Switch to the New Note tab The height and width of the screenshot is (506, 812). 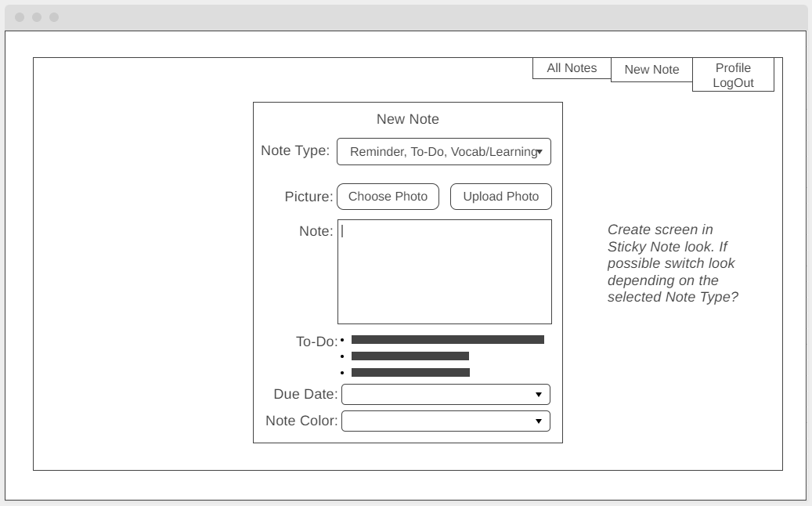[651, 70]
